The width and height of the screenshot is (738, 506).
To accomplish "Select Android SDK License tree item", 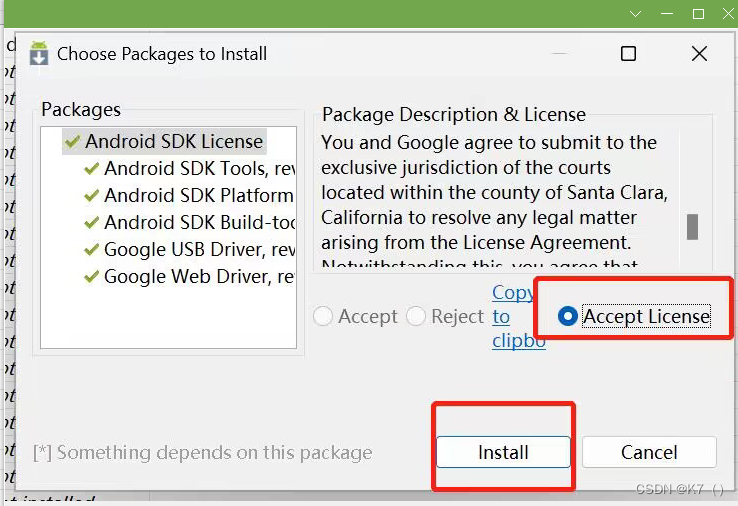I will click(x=164, y=141).
